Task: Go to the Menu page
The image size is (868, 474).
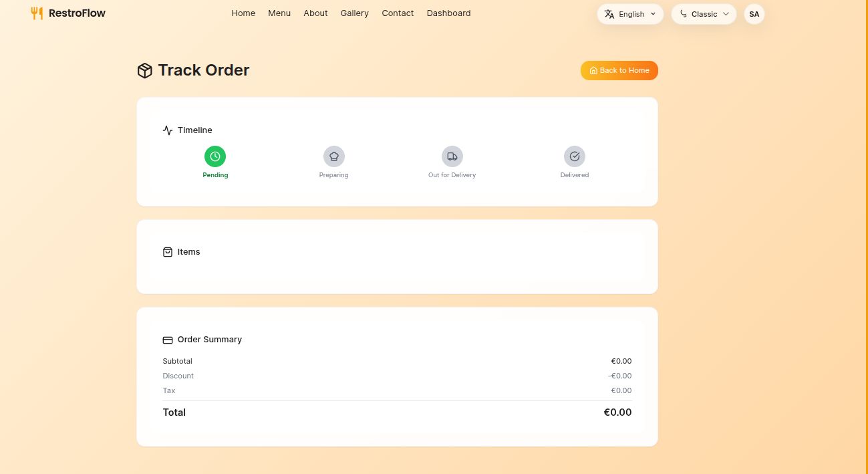Action: pyautogui.click(x=279, y=13)
